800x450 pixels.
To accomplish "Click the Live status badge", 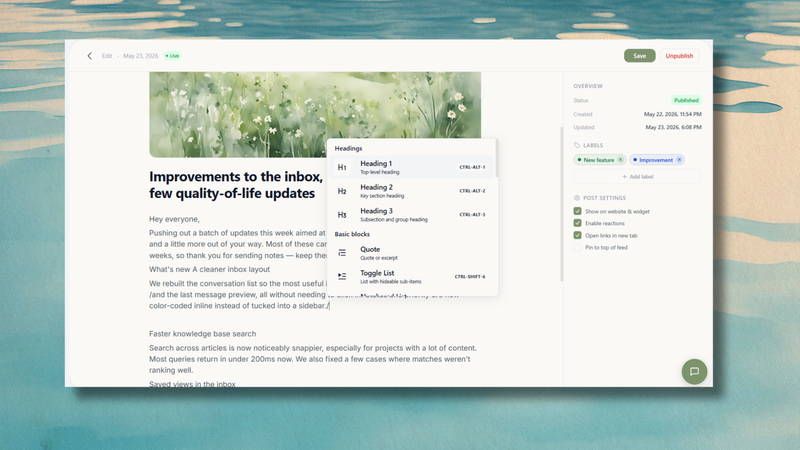I will click(173, 56).
